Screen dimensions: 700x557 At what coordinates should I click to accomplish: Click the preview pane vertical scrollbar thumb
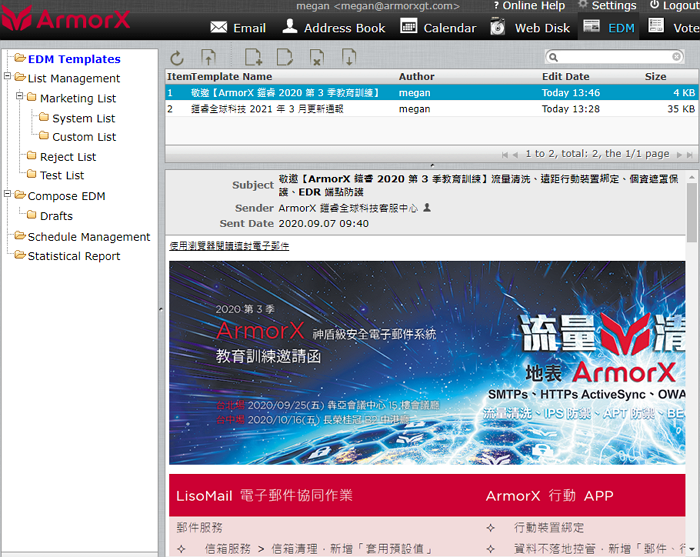692,212
